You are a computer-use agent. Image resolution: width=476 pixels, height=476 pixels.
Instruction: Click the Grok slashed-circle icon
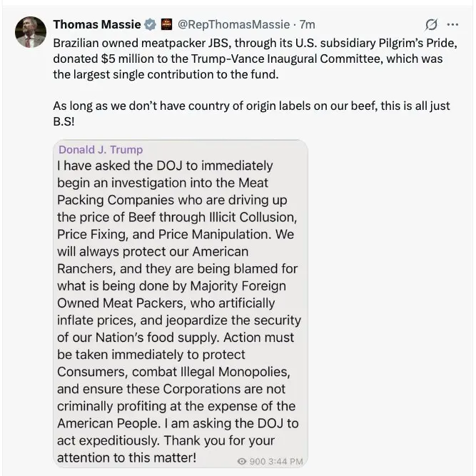pos(431,25)
